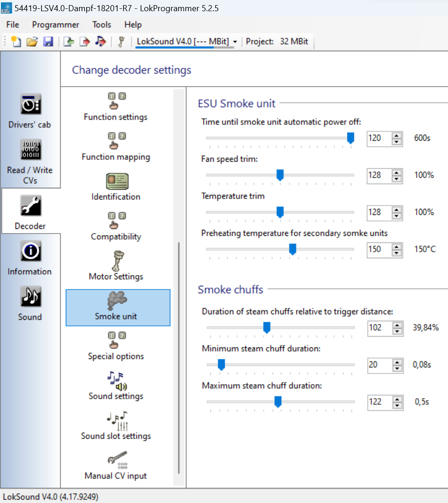Increase Preheating temperature with up arrow
The image size is (448, 503).
397,246
